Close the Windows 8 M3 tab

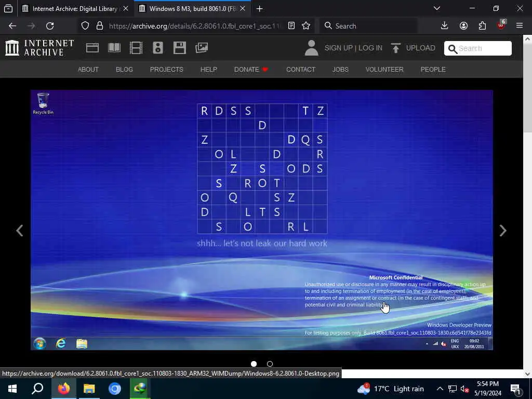(243, 9)
